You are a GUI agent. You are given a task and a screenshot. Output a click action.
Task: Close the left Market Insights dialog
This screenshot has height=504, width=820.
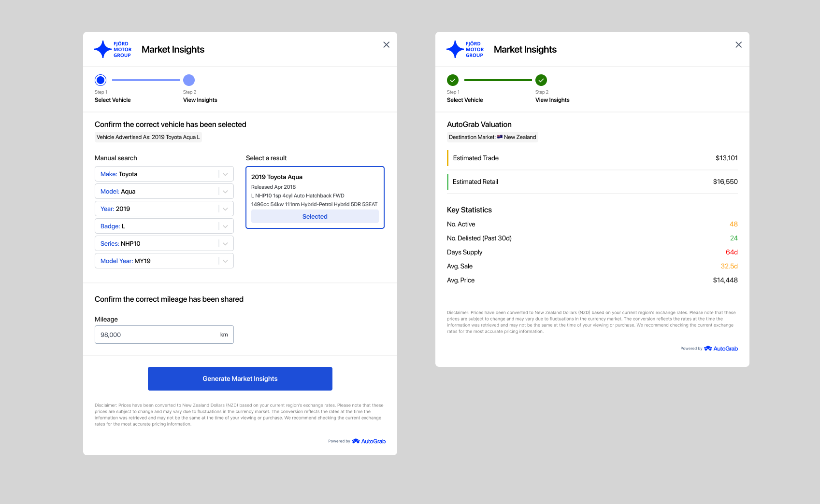click(386, 45)
